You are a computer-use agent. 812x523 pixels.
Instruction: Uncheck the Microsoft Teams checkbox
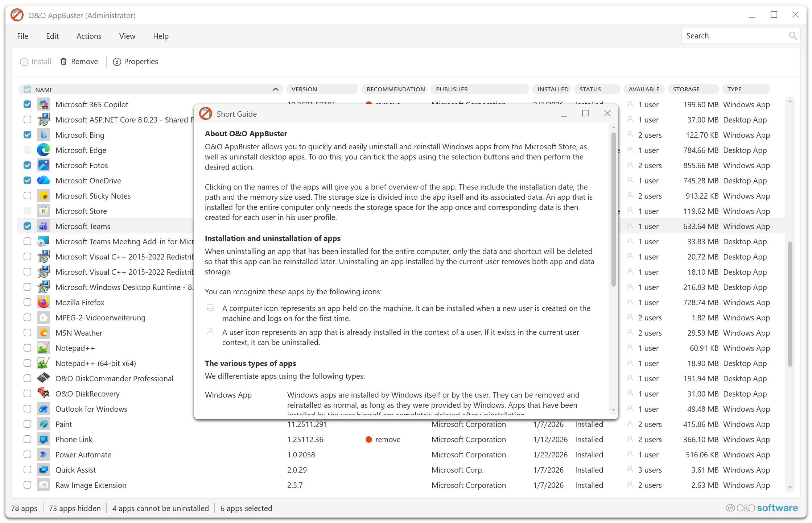coord(28,226)
